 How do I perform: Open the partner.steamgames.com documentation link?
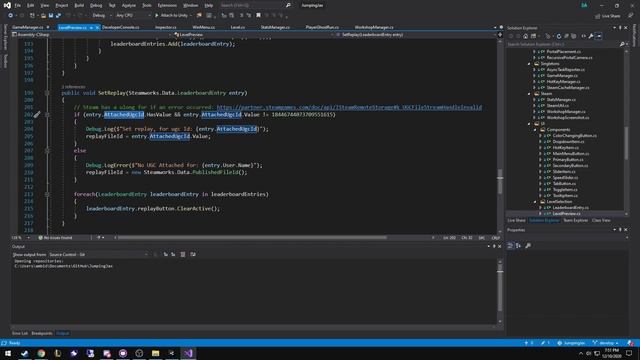point(349,107)
